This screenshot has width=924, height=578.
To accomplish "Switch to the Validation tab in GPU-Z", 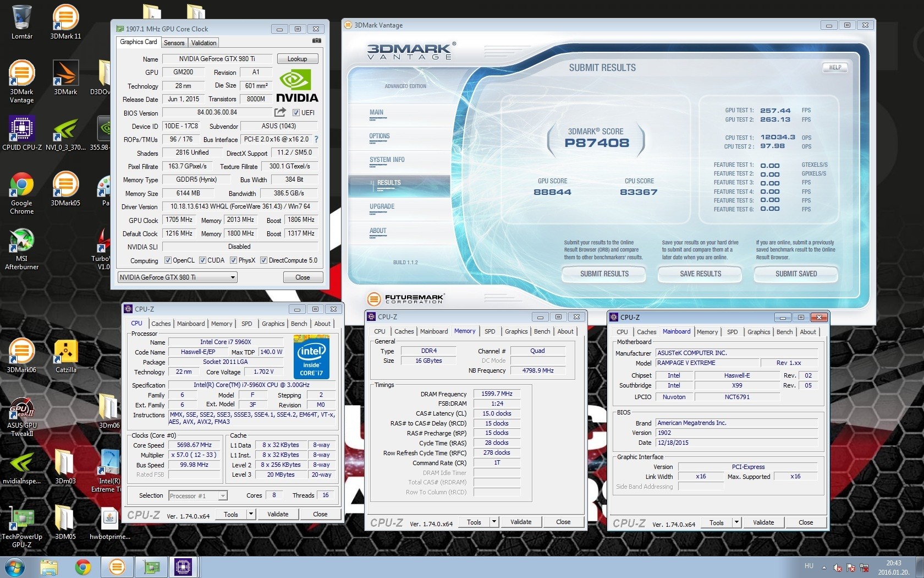I will click(204, 43).
